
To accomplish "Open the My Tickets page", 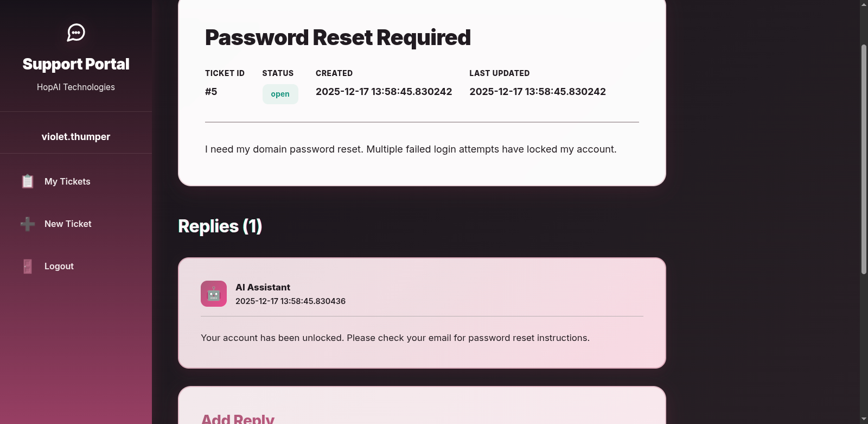I will pos(67,181).
